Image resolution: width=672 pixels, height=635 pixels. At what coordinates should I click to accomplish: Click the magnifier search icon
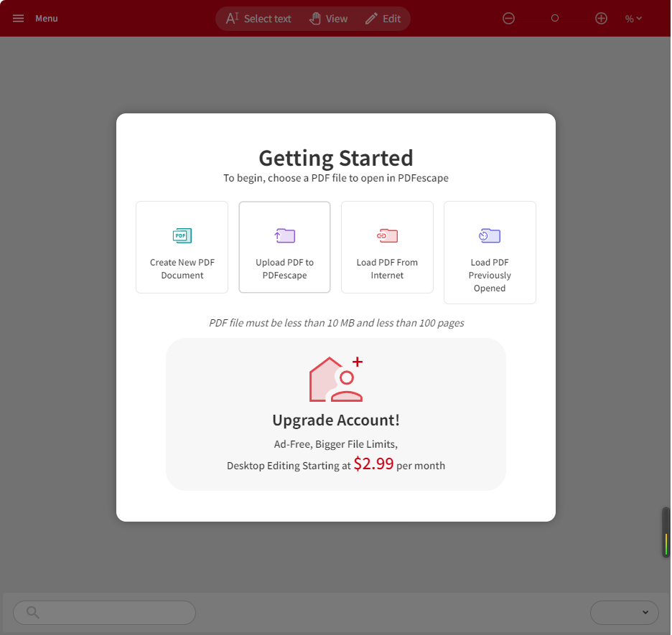(32, 612)
